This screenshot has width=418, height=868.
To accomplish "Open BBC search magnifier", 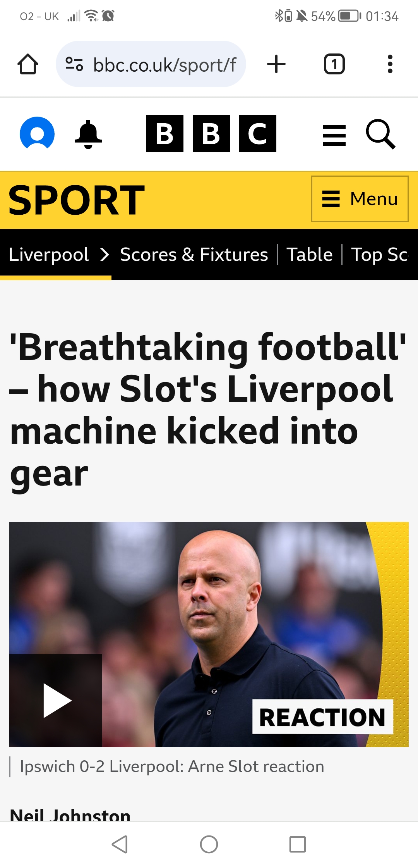I will pyautogui.click(x=380, y=134).
